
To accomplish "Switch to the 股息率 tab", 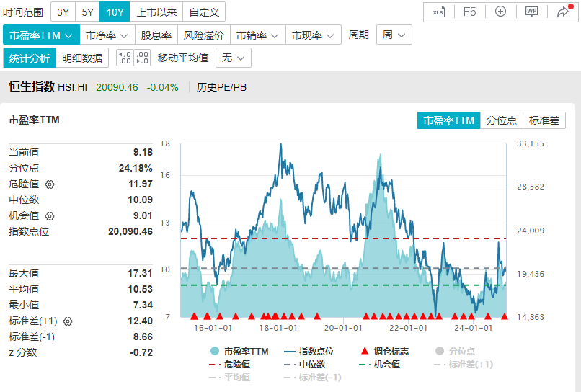I will coord(156,35).
